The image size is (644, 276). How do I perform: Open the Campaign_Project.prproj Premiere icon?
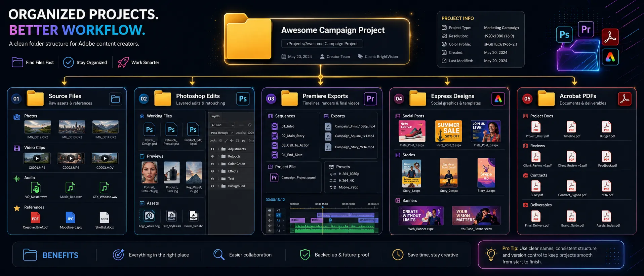click(x=274, y=178)
